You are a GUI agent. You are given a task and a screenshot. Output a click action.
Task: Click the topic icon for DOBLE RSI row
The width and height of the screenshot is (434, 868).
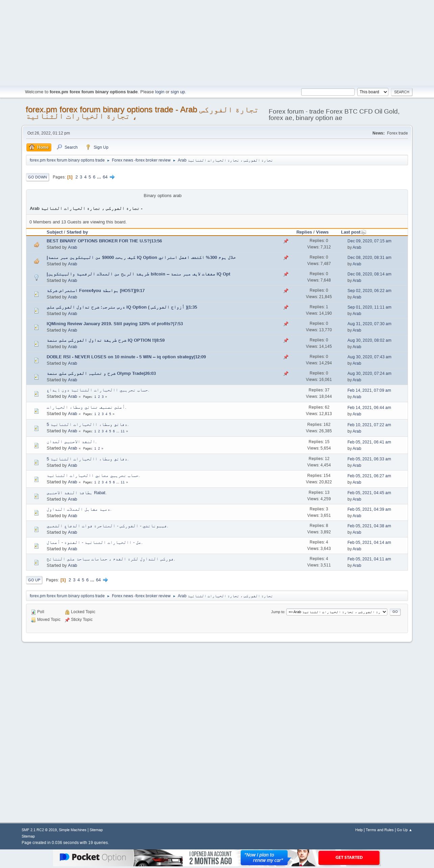[37, 360]
